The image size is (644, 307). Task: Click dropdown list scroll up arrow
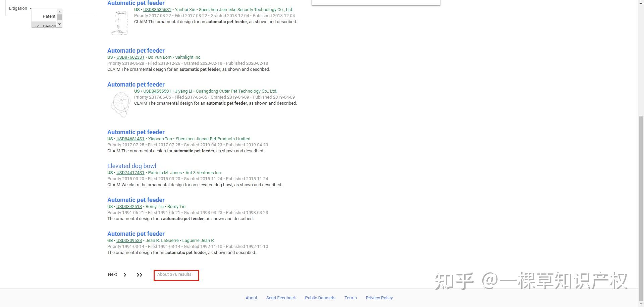click(x=59, y=12)
